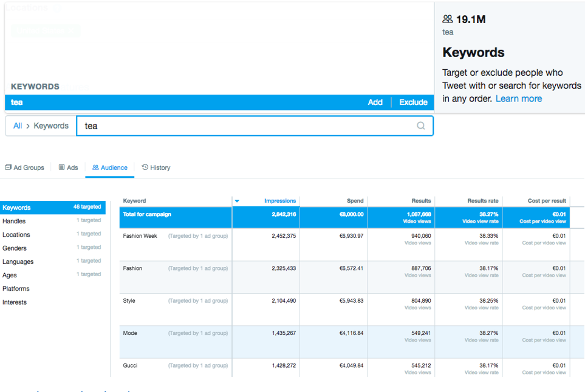
Task: Open the Learn more link
Action: (x=519, y=98)
